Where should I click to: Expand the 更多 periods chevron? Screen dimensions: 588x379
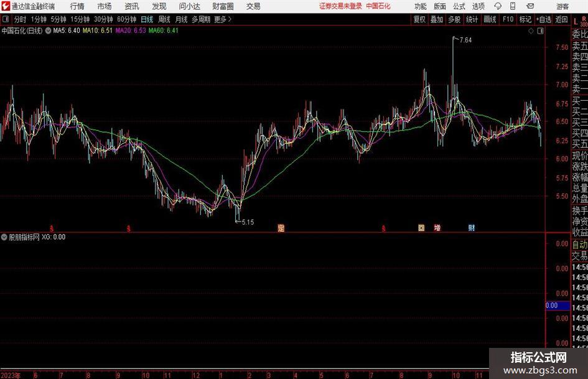pos(223,19)
